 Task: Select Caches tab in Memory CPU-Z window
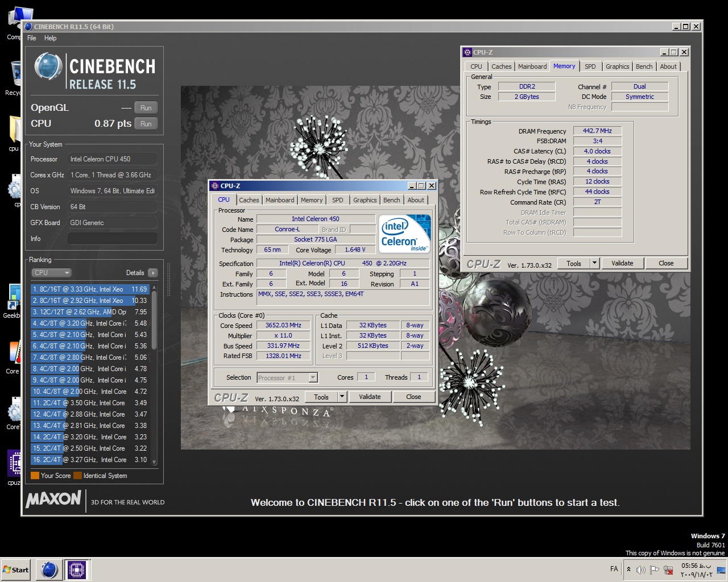tap(502, 66)
